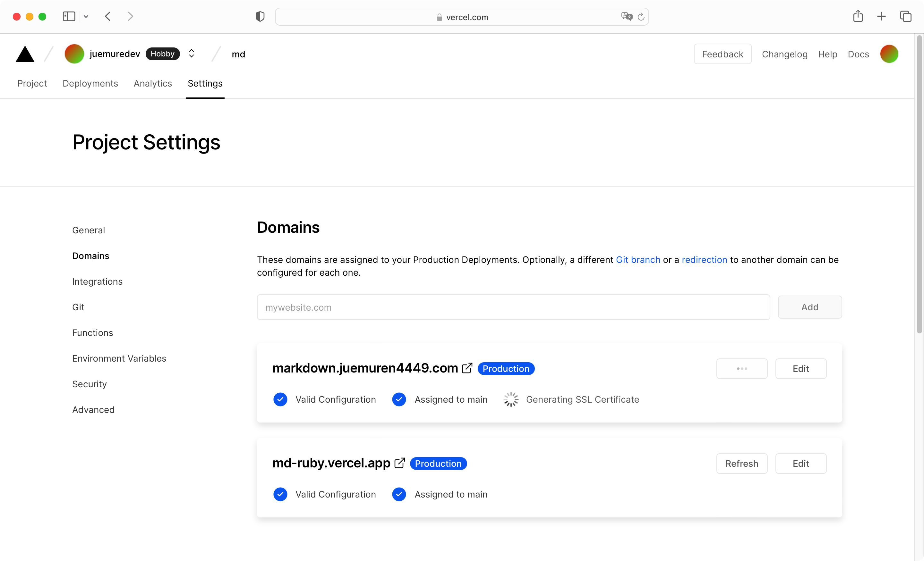This screenshot has width=924, height=561.
Task: Switch to the Deployments tab
Action: [90, 83]
